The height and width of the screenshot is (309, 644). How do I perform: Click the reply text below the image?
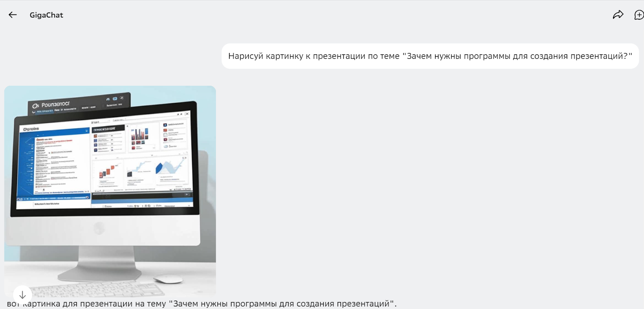pyautogui.click(x=202, y=304)
